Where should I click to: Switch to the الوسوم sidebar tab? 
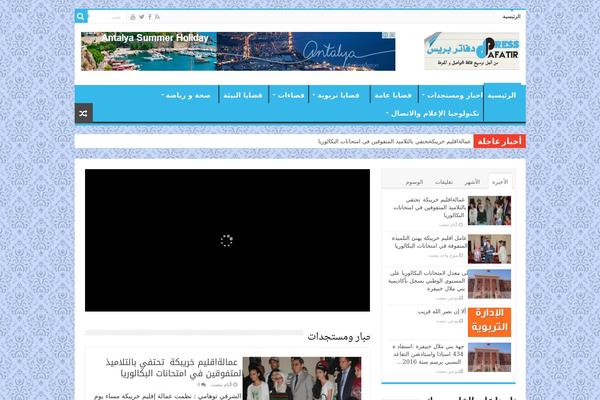click(414, 182)
